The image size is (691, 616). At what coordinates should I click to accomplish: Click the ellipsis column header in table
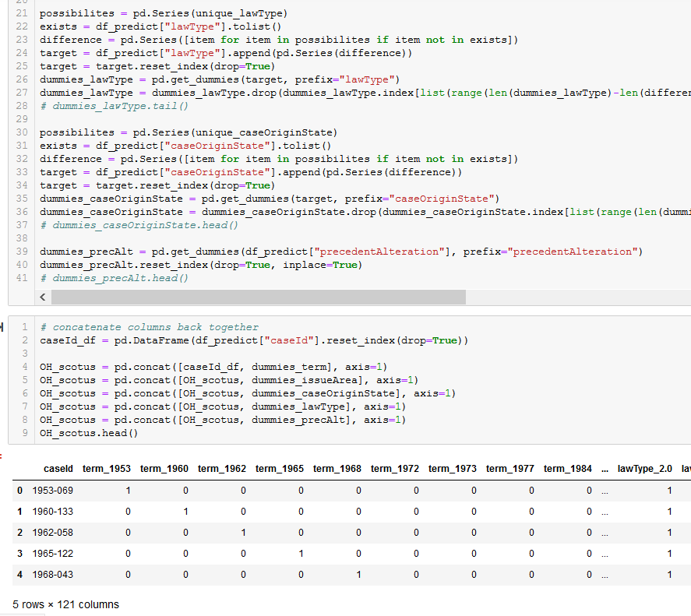point(605,469)
